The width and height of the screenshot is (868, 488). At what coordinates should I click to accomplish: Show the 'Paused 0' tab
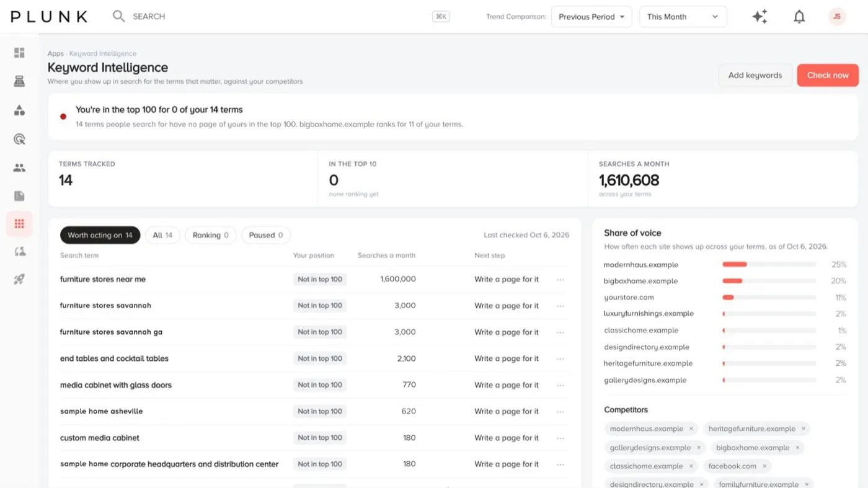[266, 235]
